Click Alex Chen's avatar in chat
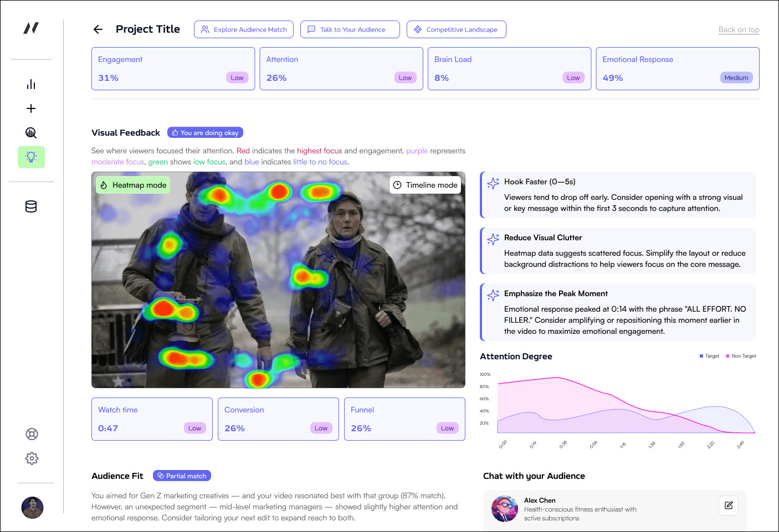 [505, 509]
